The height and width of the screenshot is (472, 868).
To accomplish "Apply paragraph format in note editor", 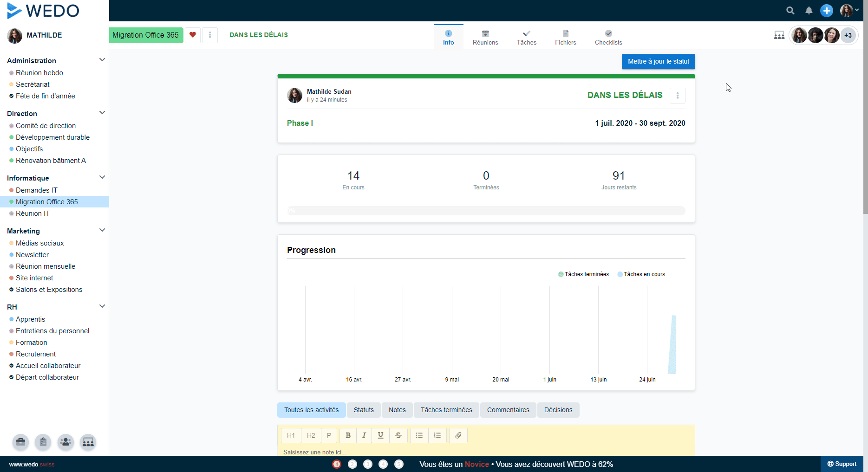I will click(x=329, y=435).
